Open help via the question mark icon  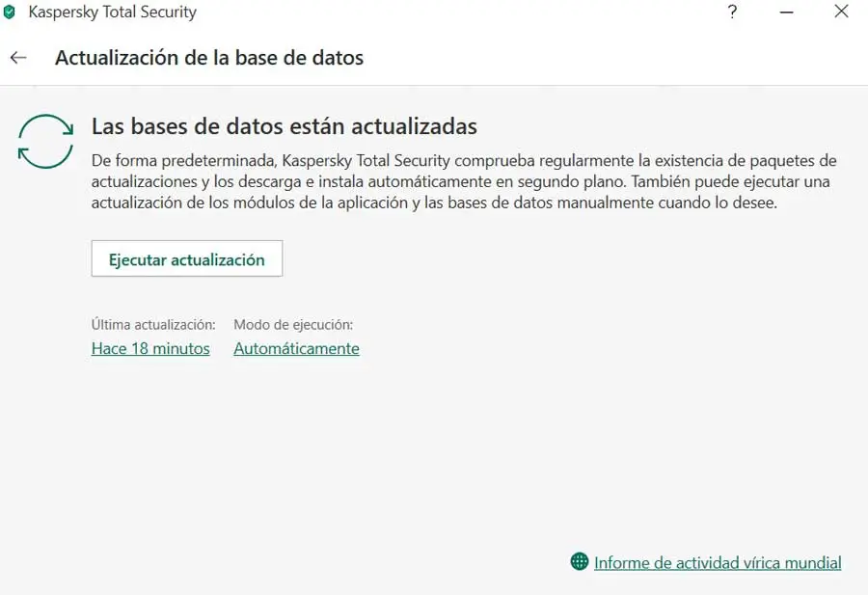(732, 12)
